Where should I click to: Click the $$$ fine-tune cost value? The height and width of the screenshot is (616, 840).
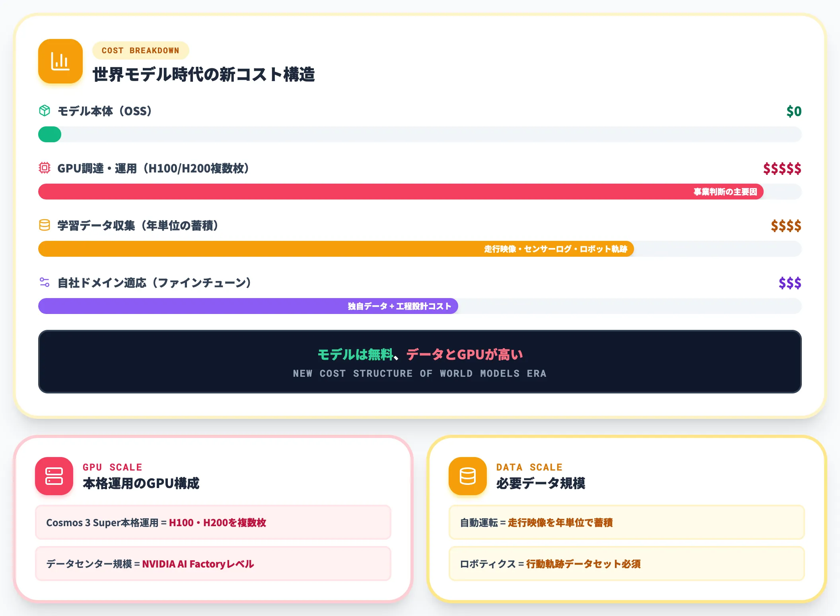pyautogui.click(x=790, y=283)
